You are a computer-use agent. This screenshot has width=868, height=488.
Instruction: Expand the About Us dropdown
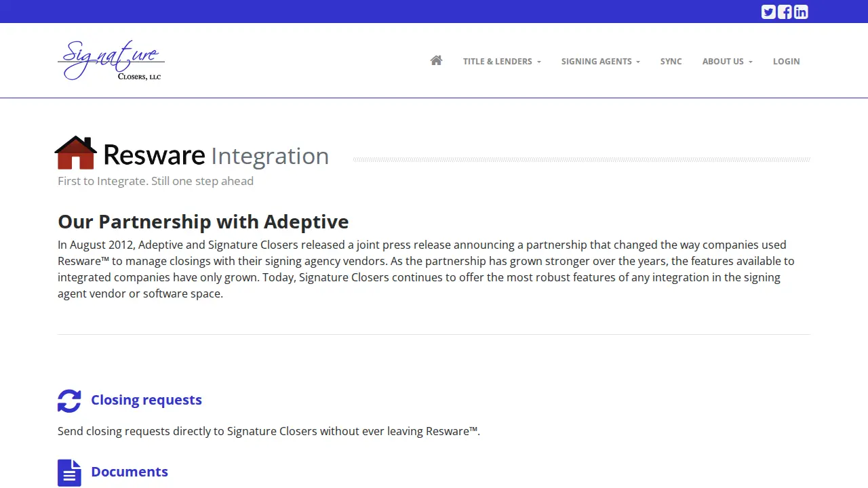pyautogui.click(x=728, y=61)
